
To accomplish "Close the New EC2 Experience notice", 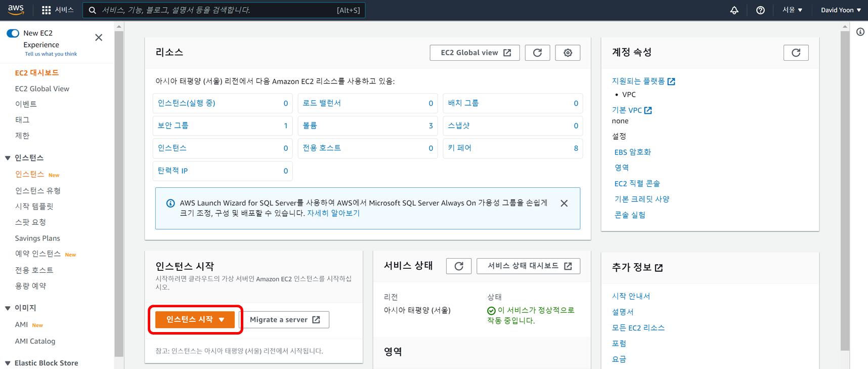I will pyautogui.click(x=99, y=37).
